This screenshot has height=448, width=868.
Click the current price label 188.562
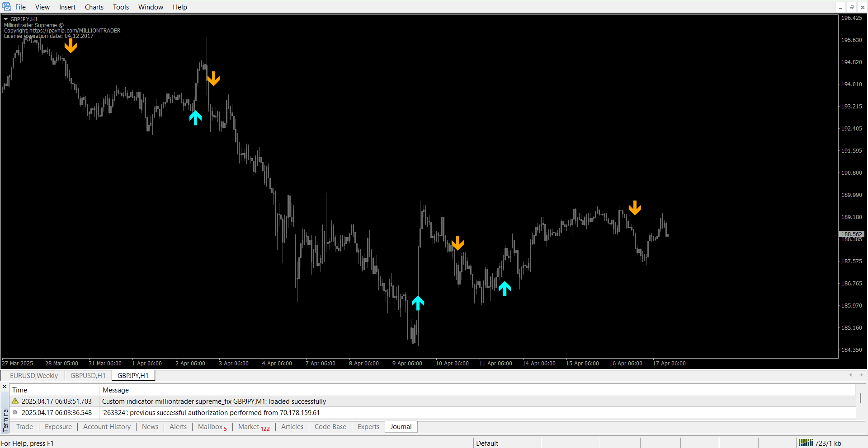tap(851, 234)
